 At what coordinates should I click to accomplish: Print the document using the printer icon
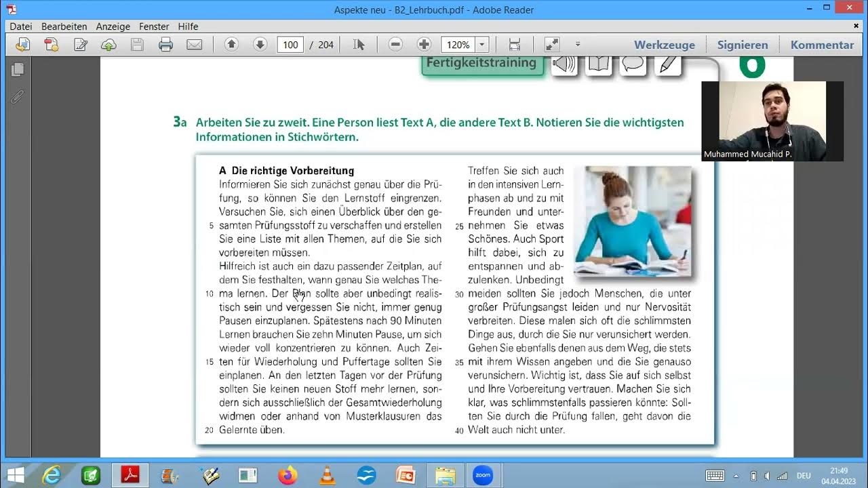(165, 45)
